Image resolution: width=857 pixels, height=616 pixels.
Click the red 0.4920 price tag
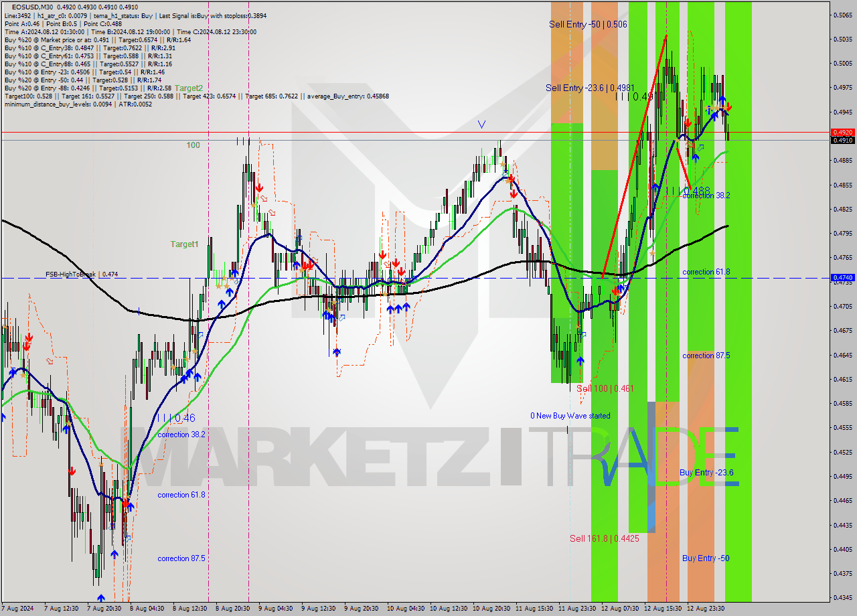coord(842,133)
